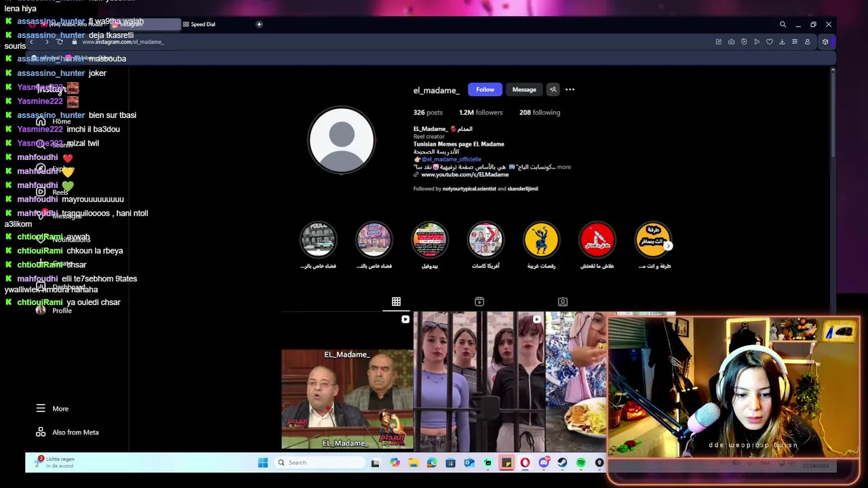This screenshot has width=868, height=488.
Task: Open File Explorer from taskbar
Action: (x=413, y=463)
